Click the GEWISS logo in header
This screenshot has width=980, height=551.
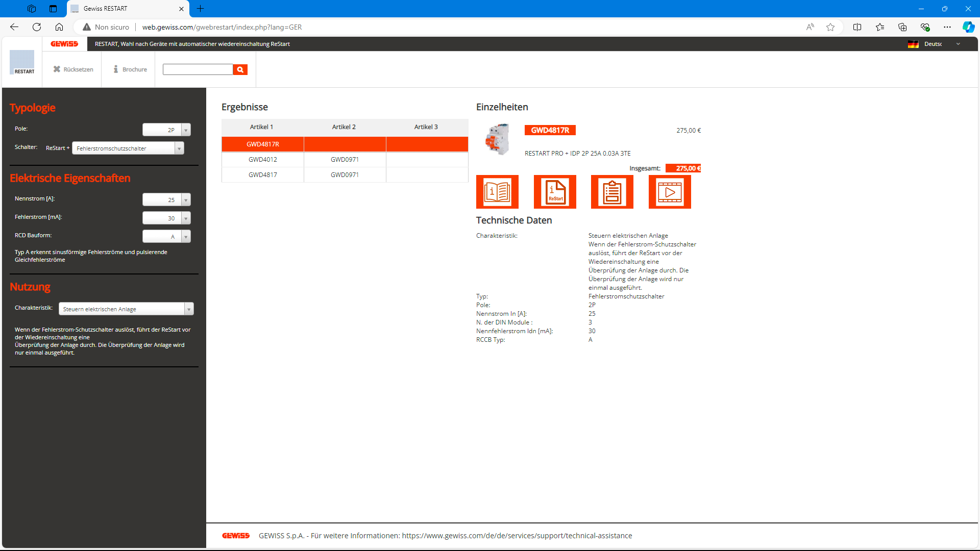(x=64, y=44)
